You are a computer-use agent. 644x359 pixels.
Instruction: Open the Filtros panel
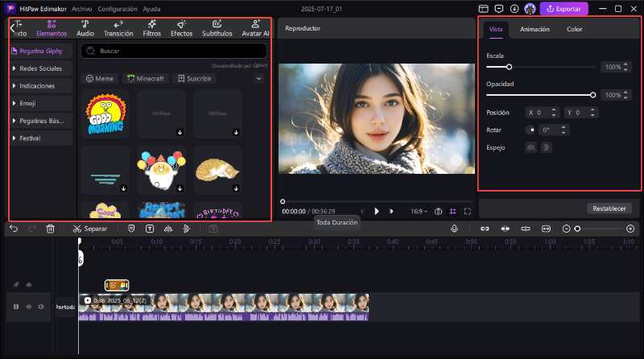click(x=151, y=28)
